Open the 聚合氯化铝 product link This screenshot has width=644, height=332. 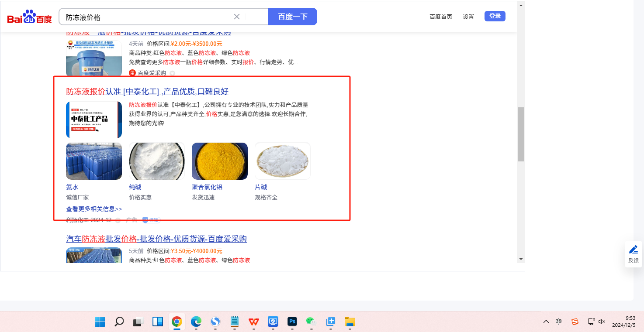[207, 187]
